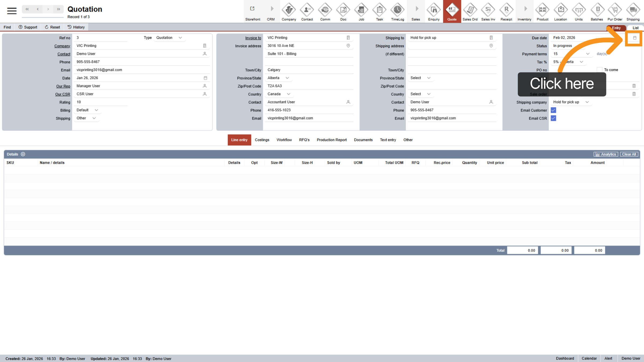Click the Storefront external link icon
The height and width of the screenshot is (362, 644).
(252, 9)
